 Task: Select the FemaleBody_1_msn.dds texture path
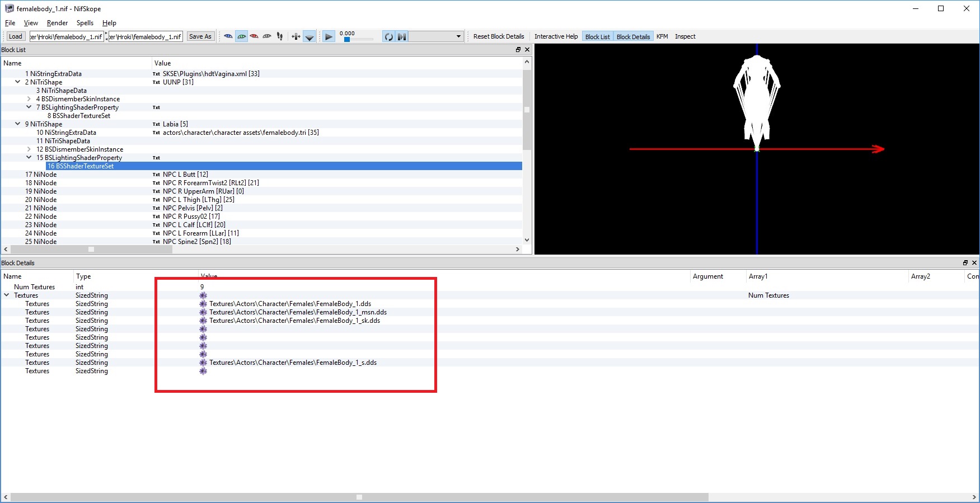(x=298, y=312)
